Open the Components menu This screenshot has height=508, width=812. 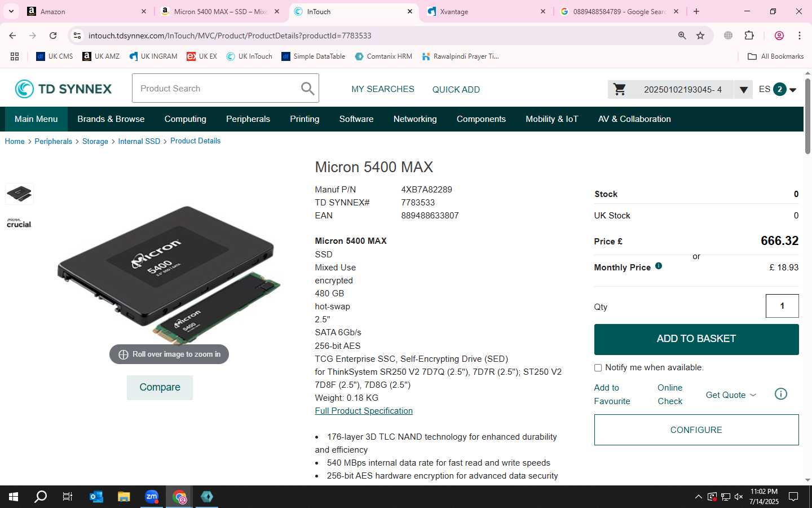pos(481,119)
